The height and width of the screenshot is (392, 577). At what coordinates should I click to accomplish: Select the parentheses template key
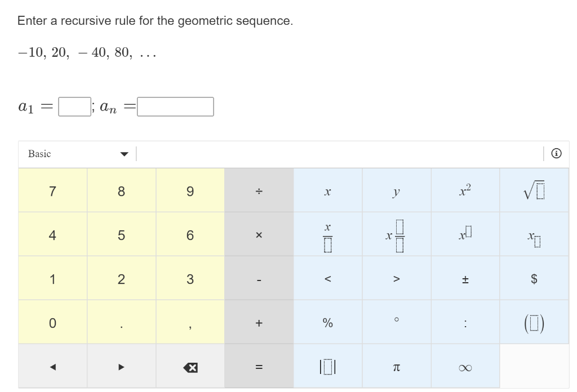click(x=534, y=322)
